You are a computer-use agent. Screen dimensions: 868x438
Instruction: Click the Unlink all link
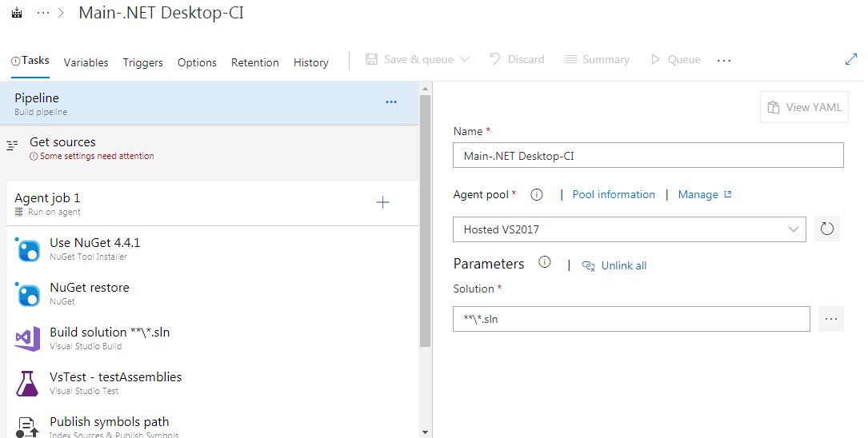[614, 266]
